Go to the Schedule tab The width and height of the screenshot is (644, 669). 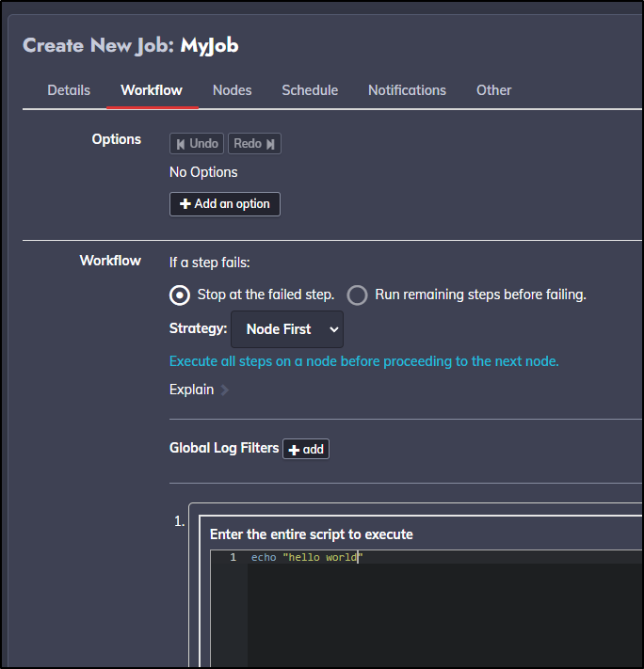[310, 90]
